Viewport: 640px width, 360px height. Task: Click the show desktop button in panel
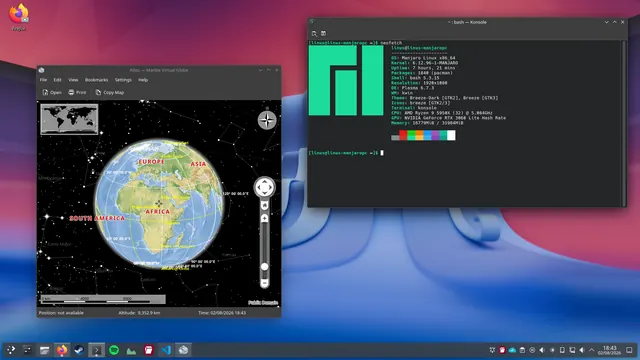coord(629,350)
